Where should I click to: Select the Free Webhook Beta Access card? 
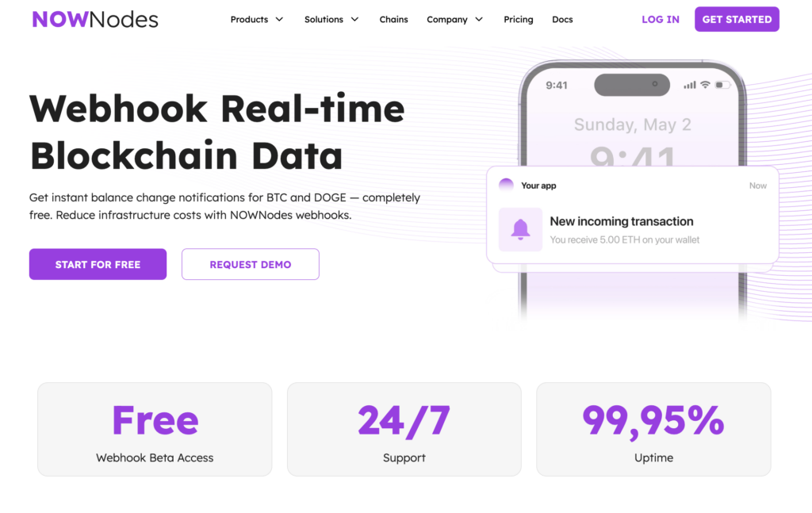155,429
